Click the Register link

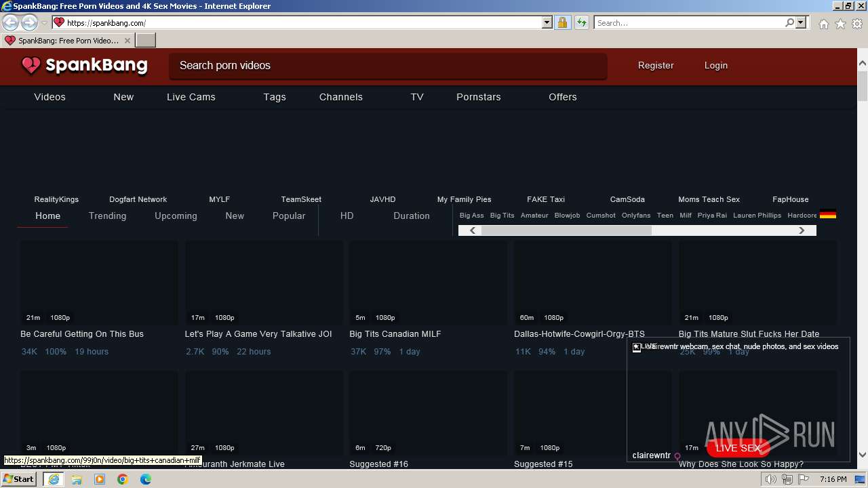tap(656, 66)
